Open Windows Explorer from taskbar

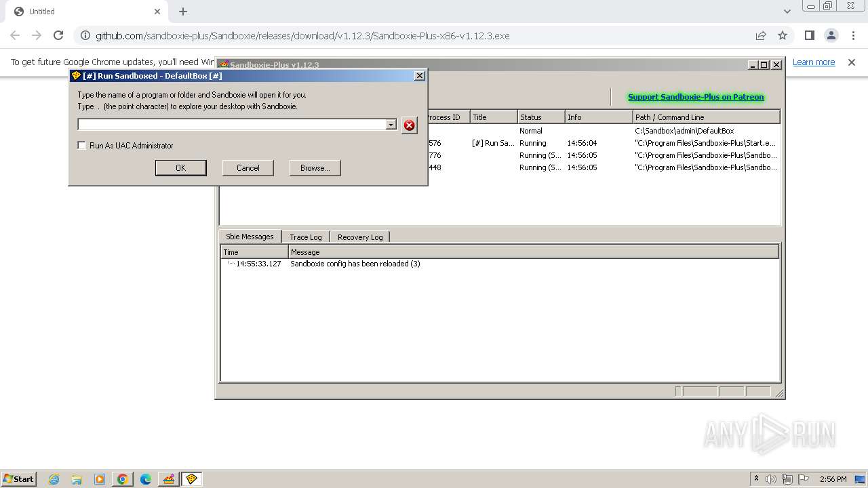pyautogui.click(x=77, y=479)
